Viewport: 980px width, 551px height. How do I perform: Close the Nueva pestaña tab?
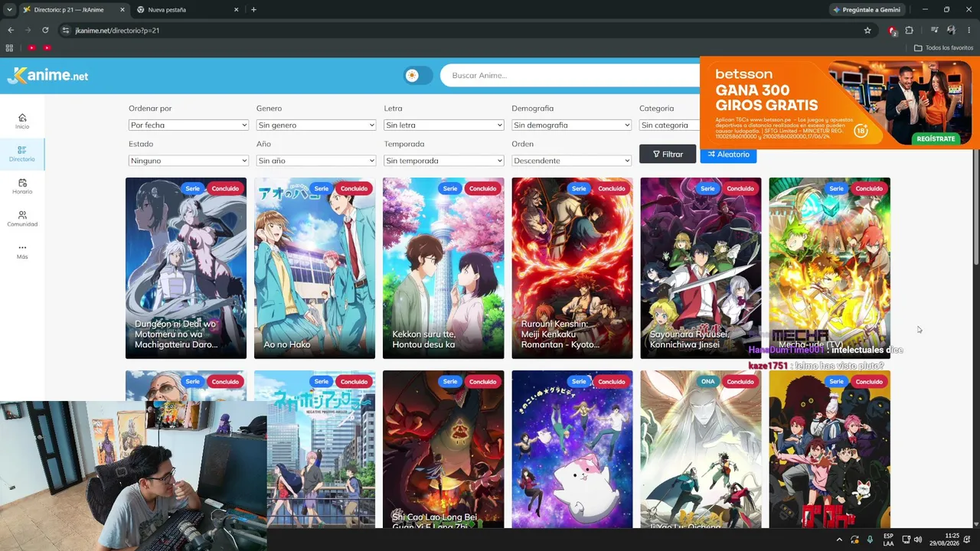pyautogui.click(x=236, y=10)
